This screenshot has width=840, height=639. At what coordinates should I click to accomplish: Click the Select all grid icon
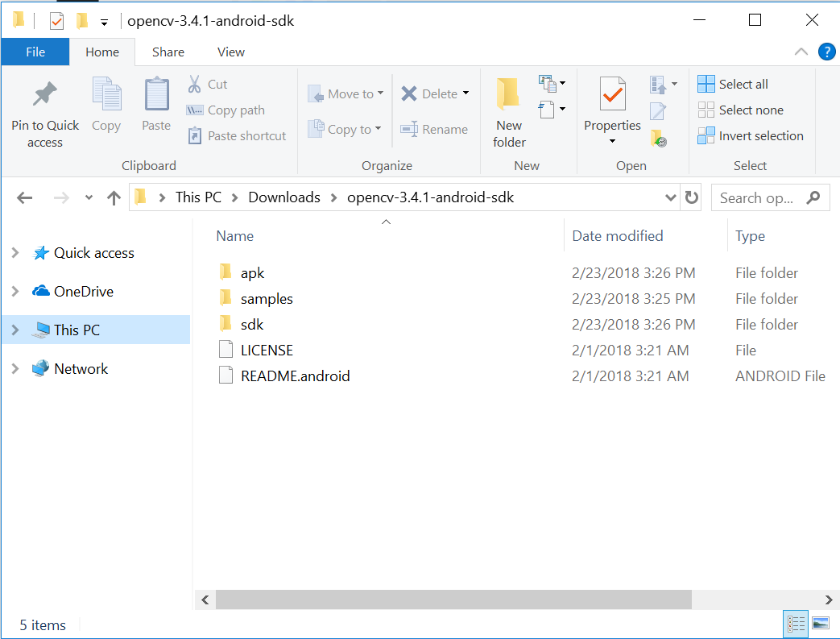click(706, 84)
